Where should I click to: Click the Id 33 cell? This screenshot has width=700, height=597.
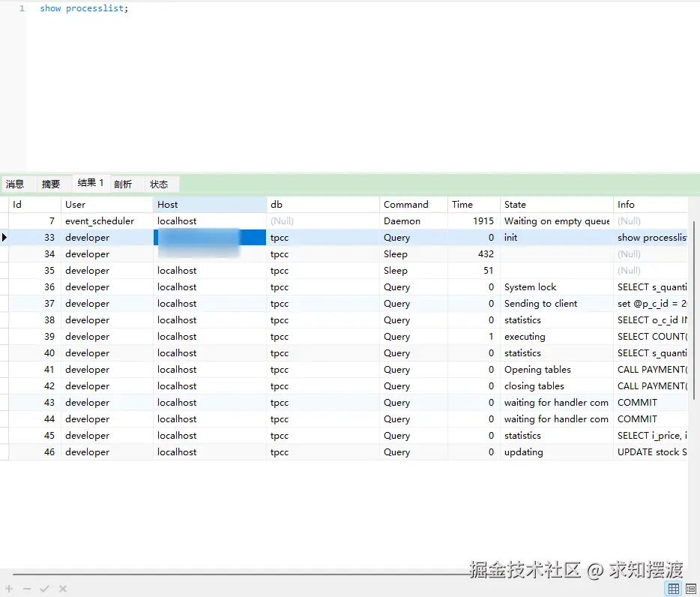[x=34, y=238]
